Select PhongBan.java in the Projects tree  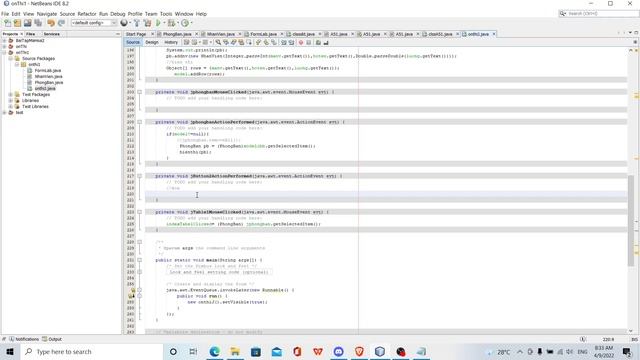(x=49, y=82)
